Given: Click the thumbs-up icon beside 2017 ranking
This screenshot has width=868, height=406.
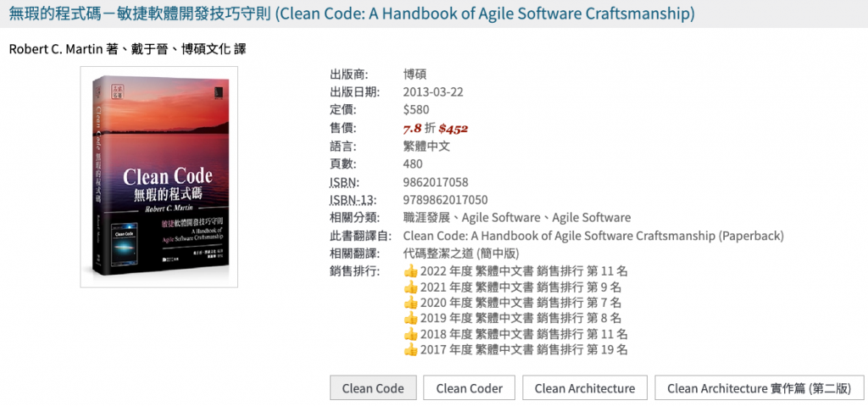Looking at the screenshot, I should click(x=411, y=349).
